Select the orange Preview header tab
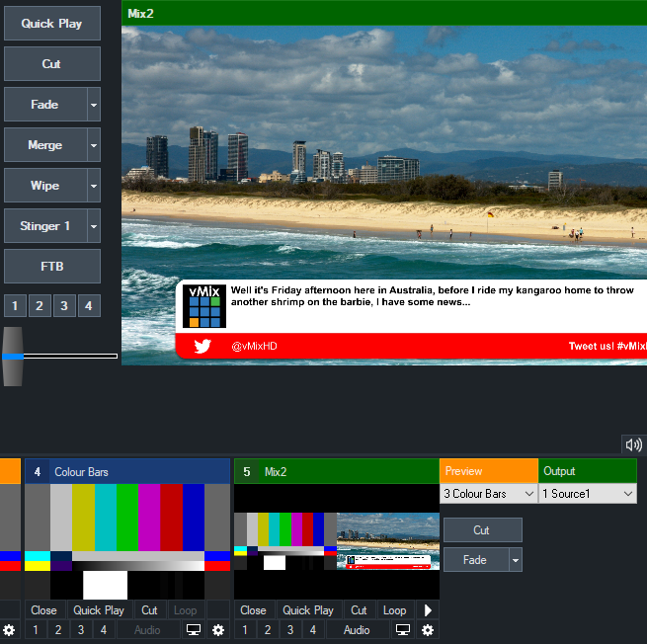This screenshot has height=644, width=647. (x=489, y=471)
